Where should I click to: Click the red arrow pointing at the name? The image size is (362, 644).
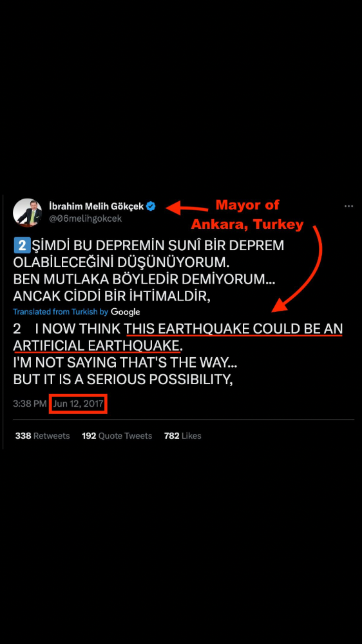pos(186,208)
